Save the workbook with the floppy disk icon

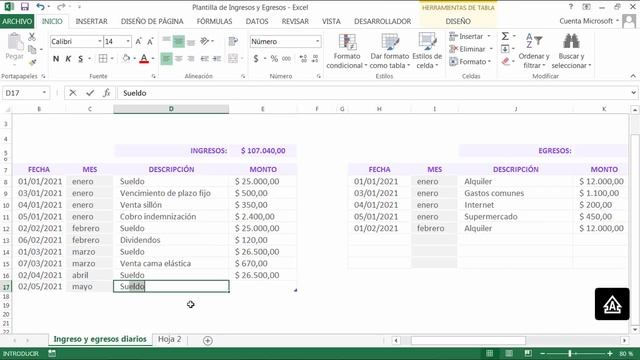click(24, 7)
